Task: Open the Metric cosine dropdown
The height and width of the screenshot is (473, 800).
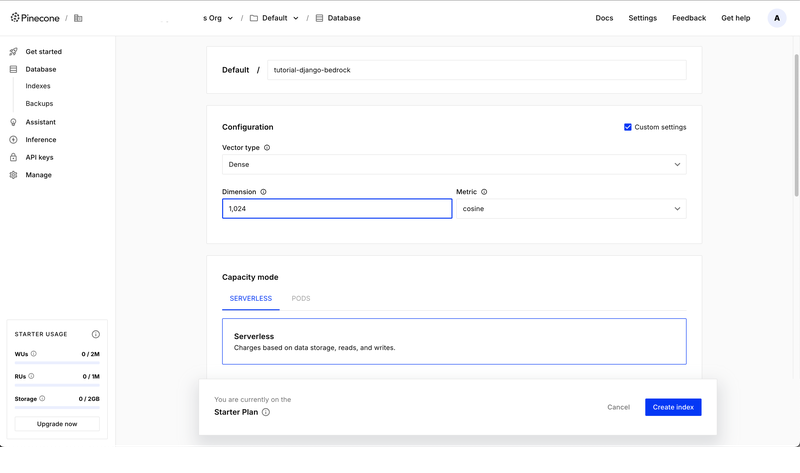Action: pyautogui.click(x=571, y=209)
